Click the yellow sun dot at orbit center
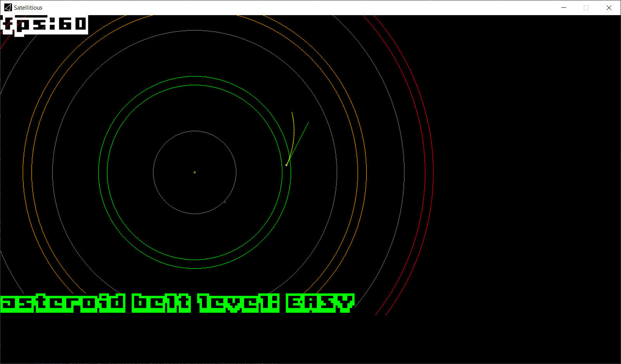The image size is (621, 364). coord(195,172)
